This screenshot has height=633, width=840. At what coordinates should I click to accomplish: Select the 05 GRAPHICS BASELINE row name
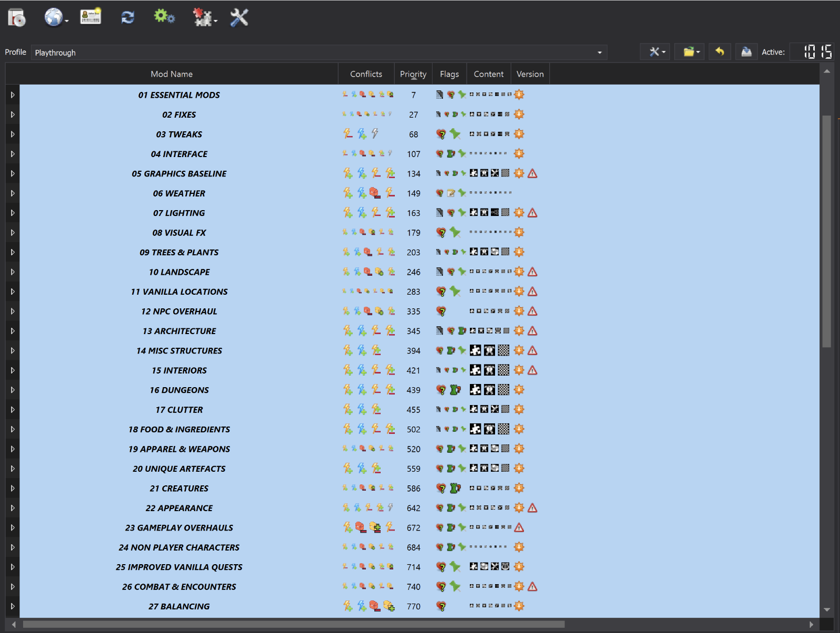pyautogui.click(x=179, y=174)
